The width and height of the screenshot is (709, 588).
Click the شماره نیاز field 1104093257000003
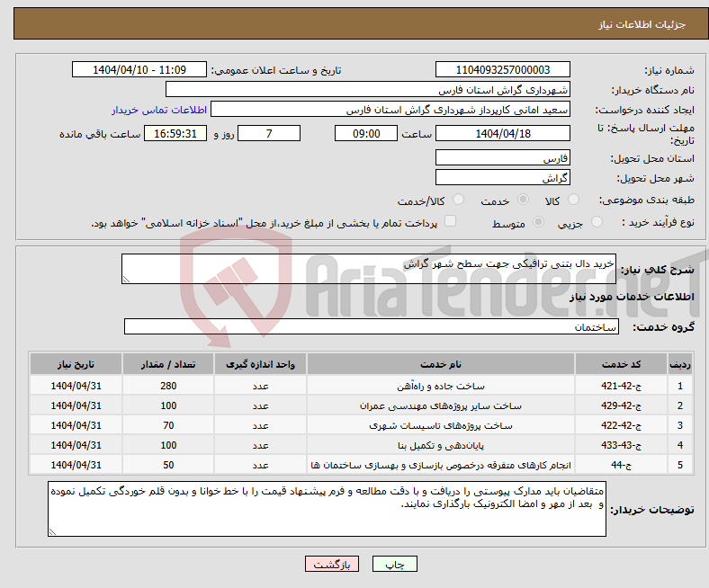pos(502,69)
